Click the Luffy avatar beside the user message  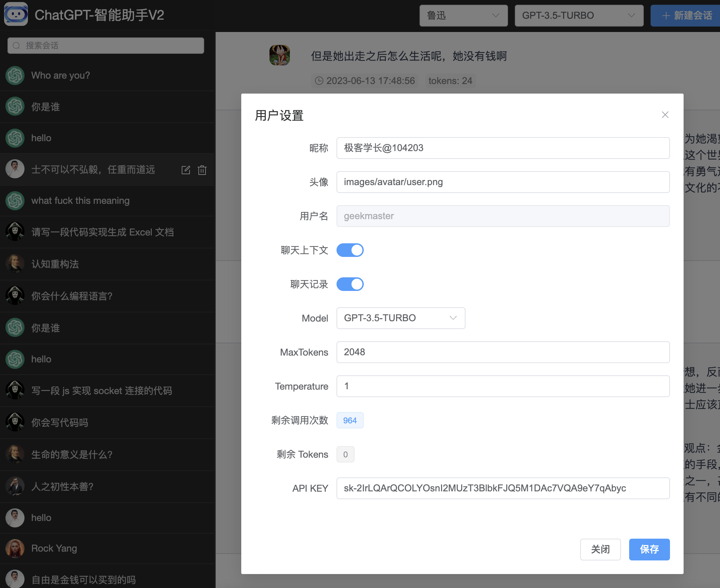(x=280, y=55)
